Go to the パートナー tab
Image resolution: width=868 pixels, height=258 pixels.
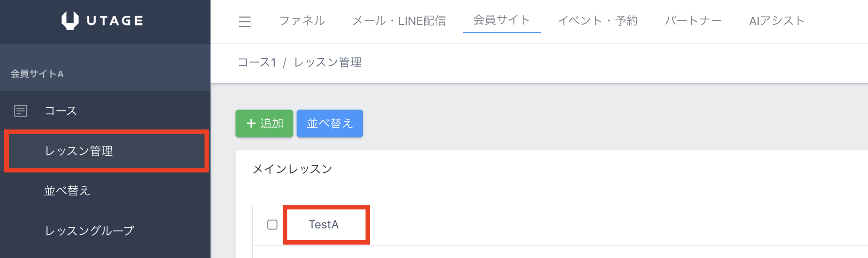pyautogui.click(x=693, y=21)
